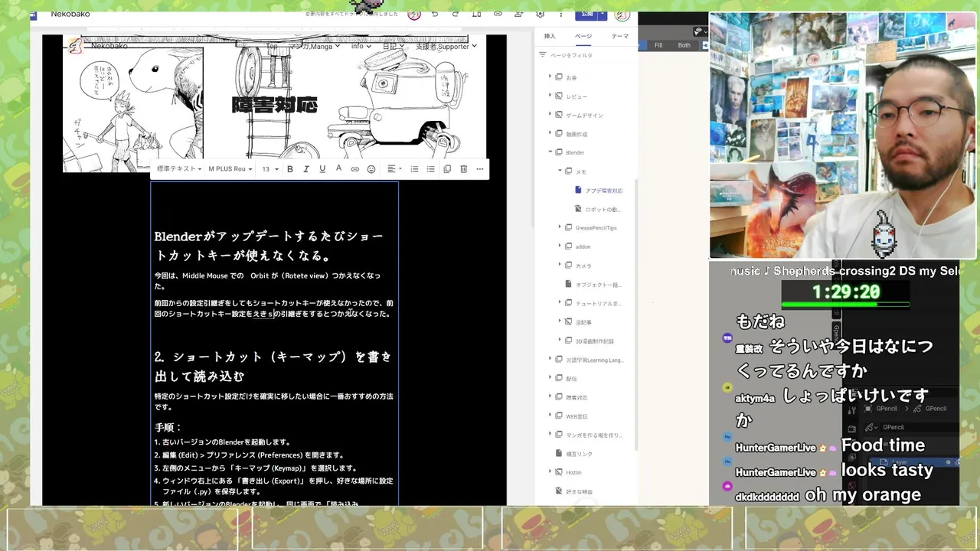The image size is (980, 551).
Task: Click the 障害対応 page header title
Action: (x=274, y=105)
